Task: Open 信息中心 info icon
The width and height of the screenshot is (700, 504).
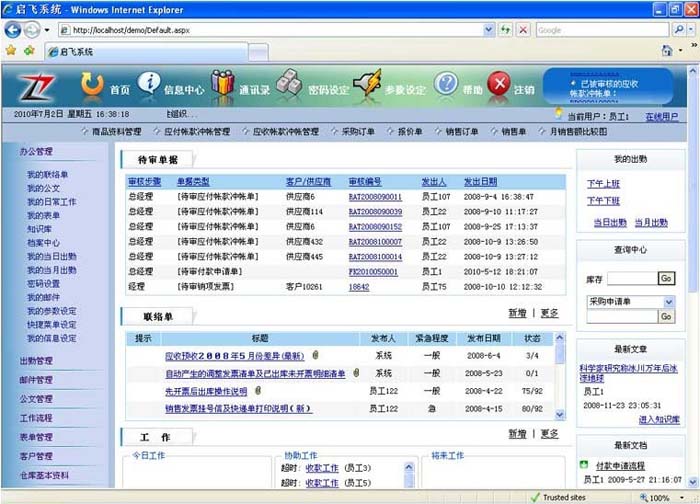Action: click(149, 86)
